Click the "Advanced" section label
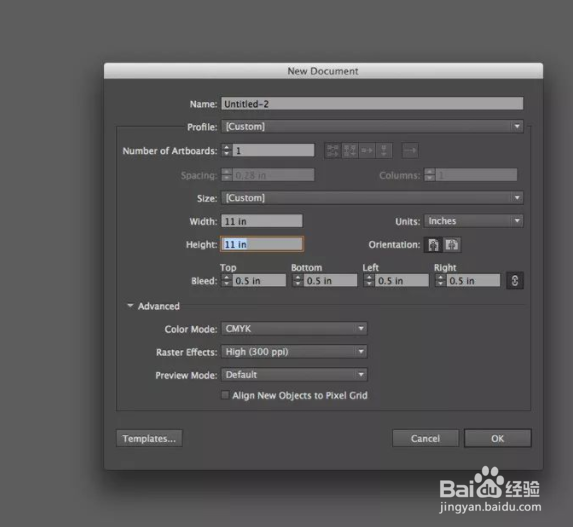This screenshot has width=573, height=527. click(x=159, y=306)
